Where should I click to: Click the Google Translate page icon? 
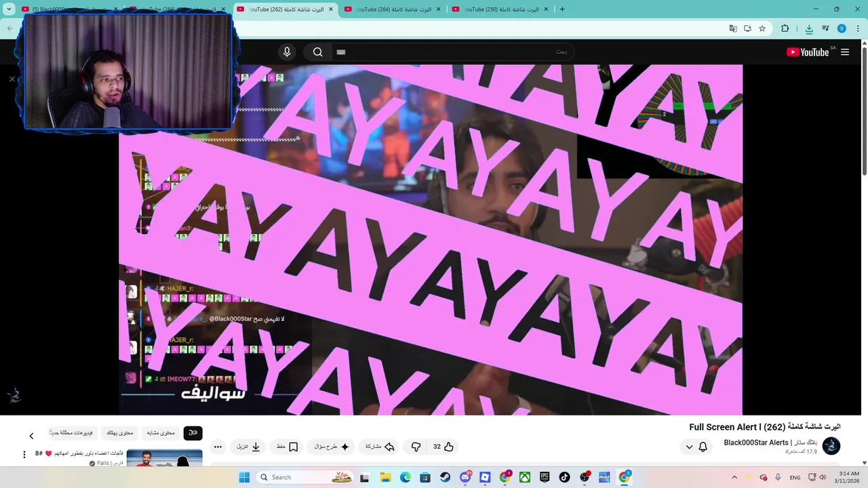click(x=733, y=28)
